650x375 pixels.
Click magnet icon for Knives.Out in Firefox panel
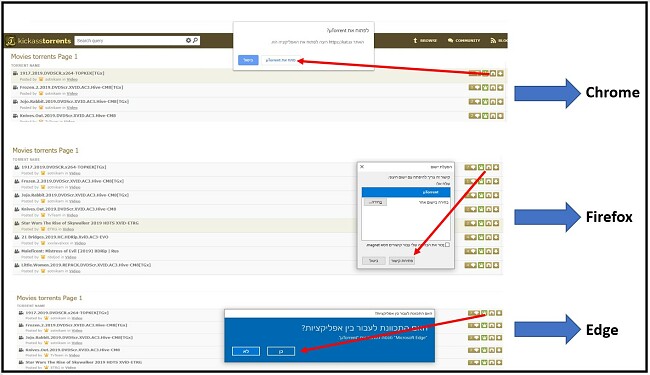click(x=488, y=209)
